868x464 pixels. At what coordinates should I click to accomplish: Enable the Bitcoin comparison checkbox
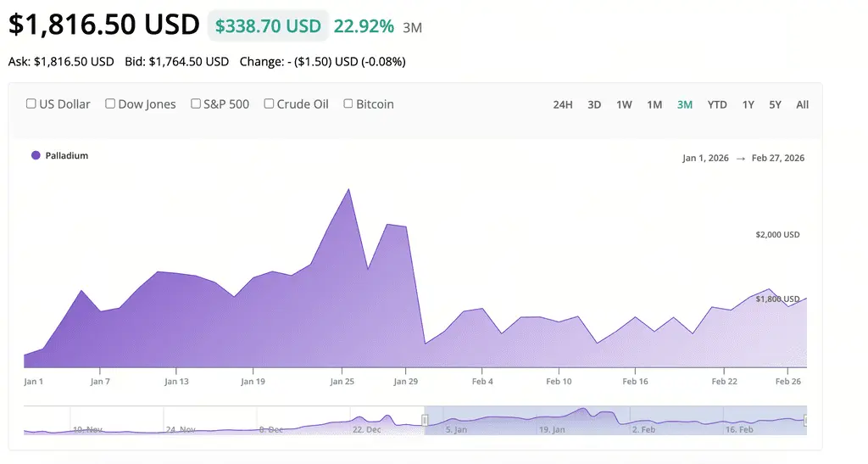point(348,104)
